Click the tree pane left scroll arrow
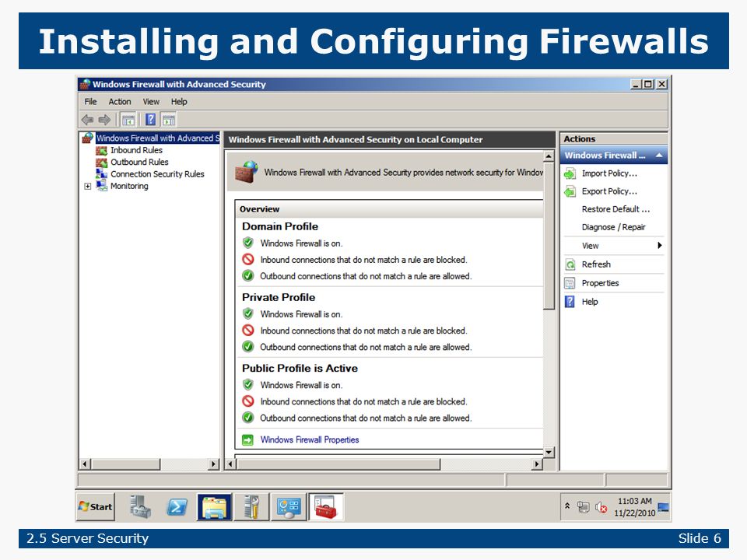This screenshot has height=560, width=747. pyautogui.click(x=86, y=464)
